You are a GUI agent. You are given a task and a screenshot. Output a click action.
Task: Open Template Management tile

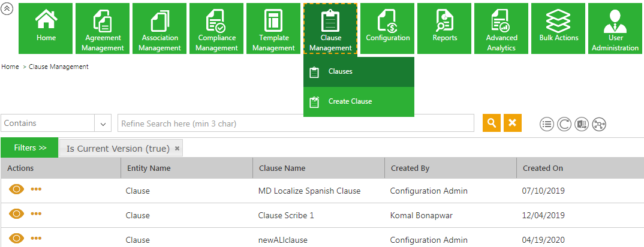click(x=273, y=28)
